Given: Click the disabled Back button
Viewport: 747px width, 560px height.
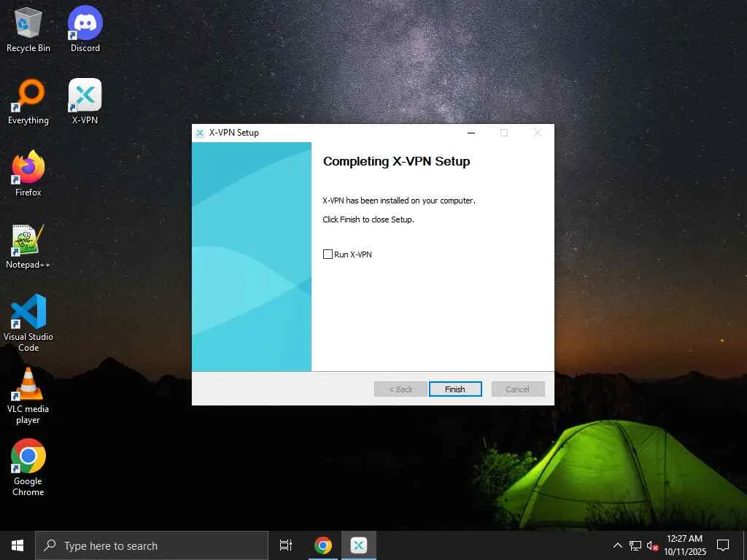Looking at the screenshot, I should [400, 389].
